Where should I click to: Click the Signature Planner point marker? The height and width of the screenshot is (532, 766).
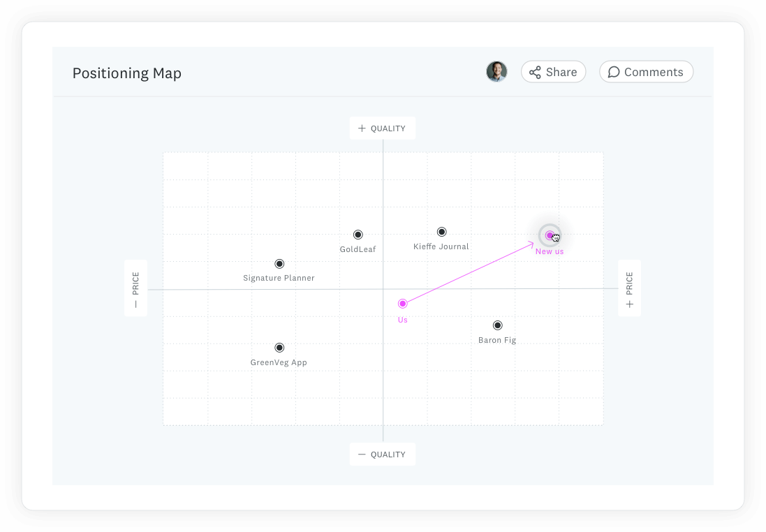pos(279,264)
